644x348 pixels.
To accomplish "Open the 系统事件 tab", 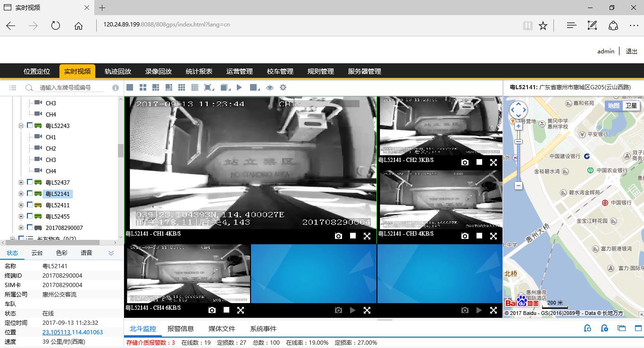I will click(x=263, y=329).
